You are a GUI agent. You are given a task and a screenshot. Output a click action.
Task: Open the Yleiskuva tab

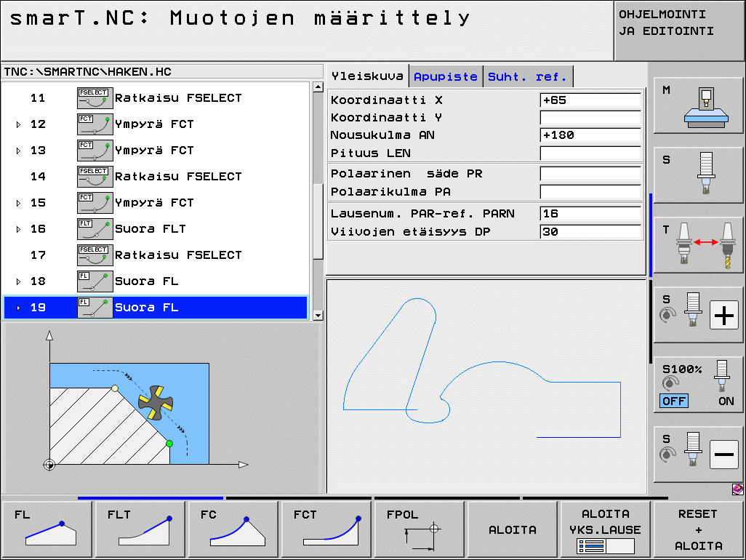pos(367,76)
